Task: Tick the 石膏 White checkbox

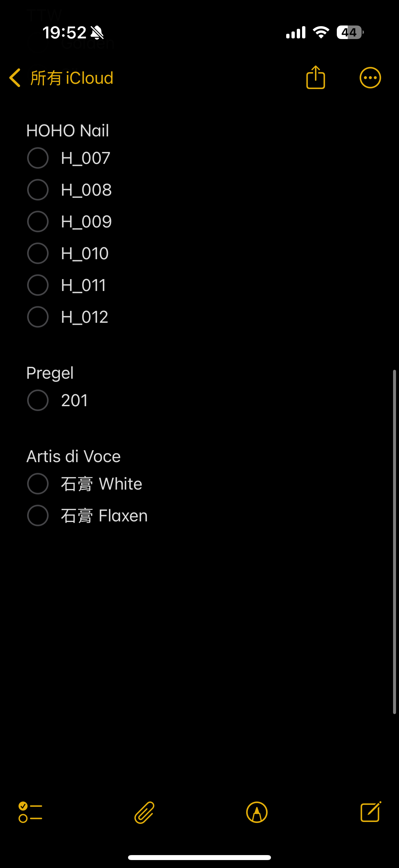Action: pyautogui.click(x=38, y=484)
